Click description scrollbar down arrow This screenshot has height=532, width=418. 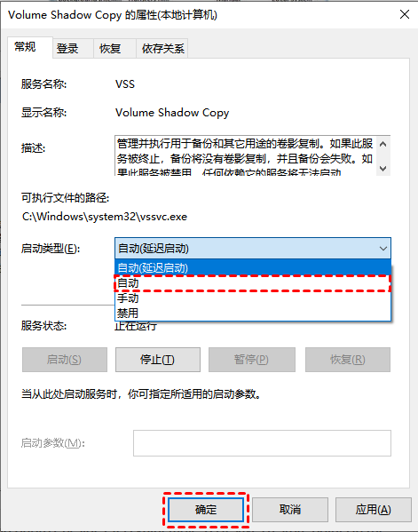(383, 168)
